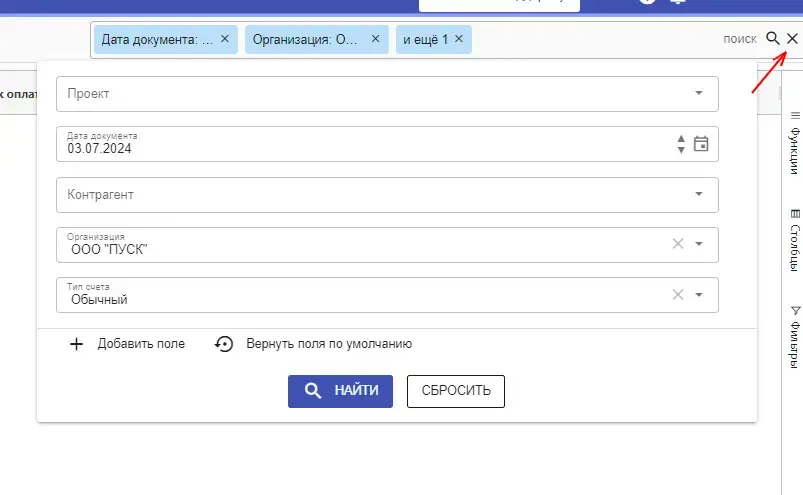Clear the Тип счета value Обычный

tap(678, 295)
